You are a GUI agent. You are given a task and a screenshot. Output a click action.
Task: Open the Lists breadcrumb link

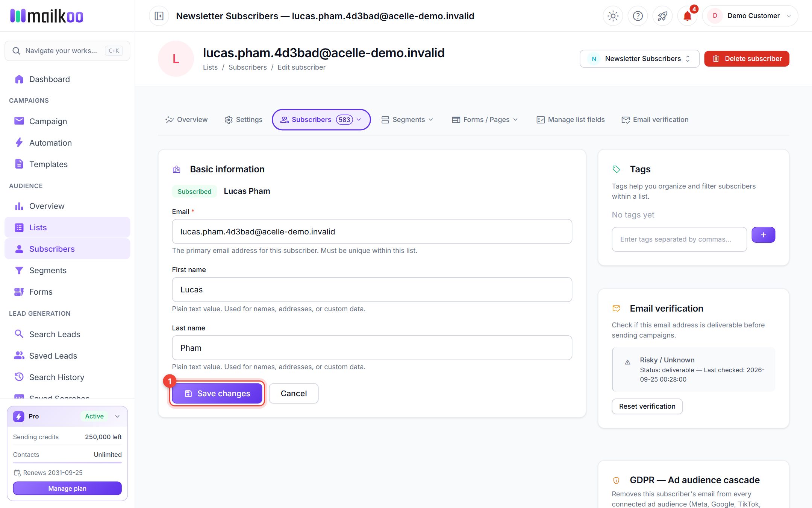point(210,67)
